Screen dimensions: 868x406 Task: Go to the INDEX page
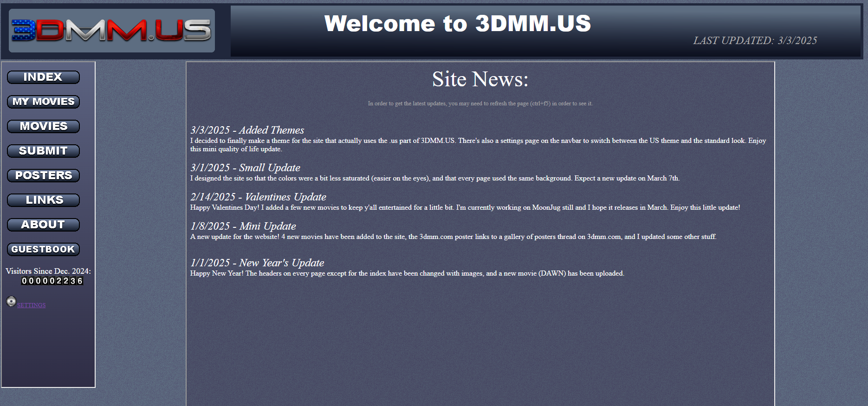pos(43,77)
